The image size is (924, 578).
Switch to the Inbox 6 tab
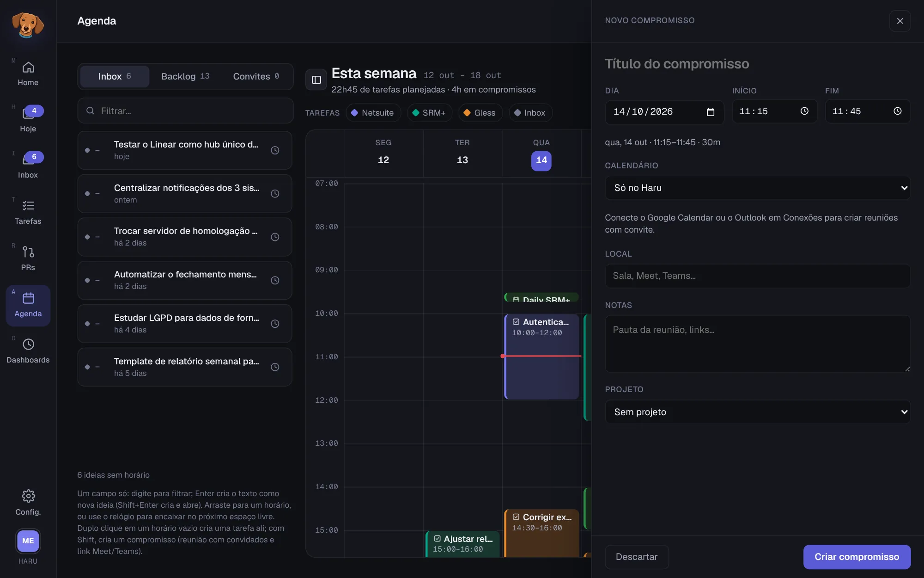point(115,76)
